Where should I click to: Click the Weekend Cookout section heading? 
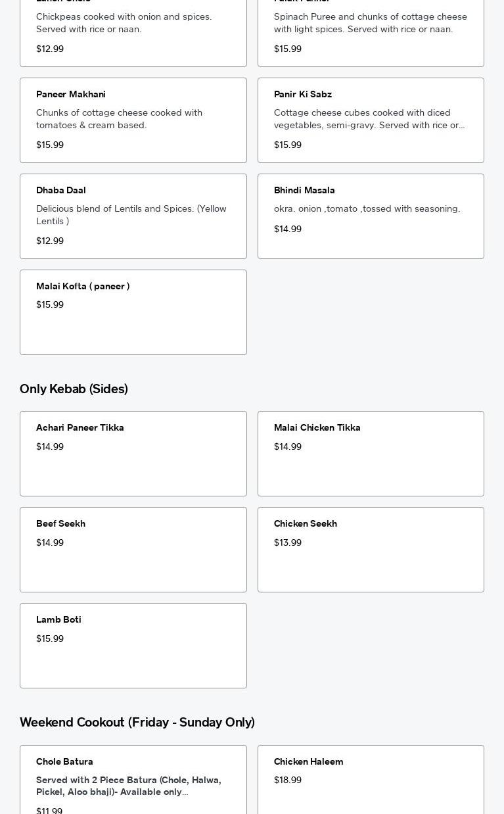point(137,722)
